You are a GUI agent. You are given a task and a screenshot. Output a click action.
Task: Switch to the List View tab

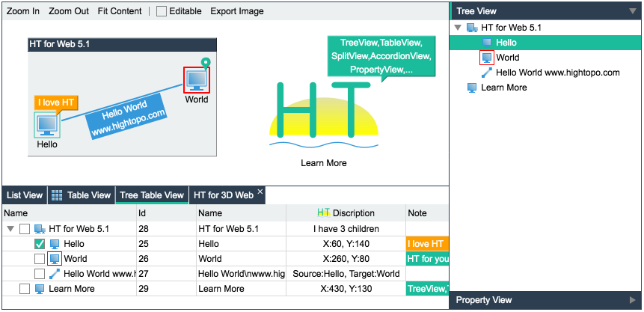click(25, 195)
